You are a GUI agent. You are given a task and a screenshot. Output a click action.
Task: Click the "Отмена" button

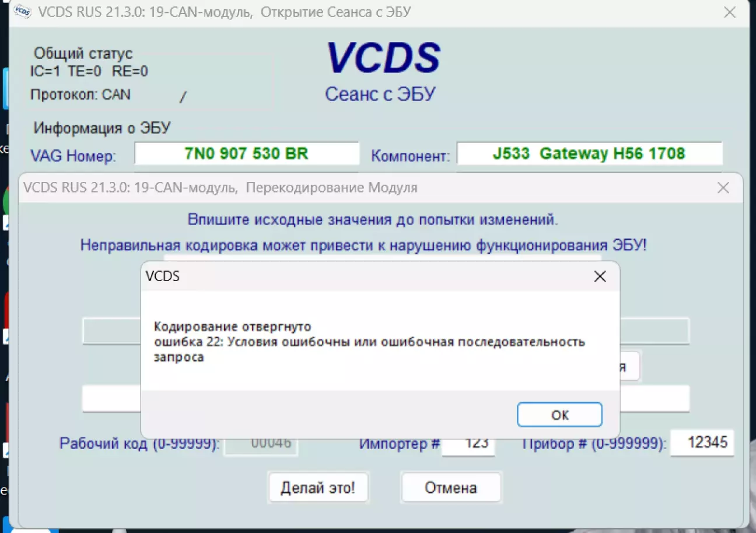(x=450, y=488)
